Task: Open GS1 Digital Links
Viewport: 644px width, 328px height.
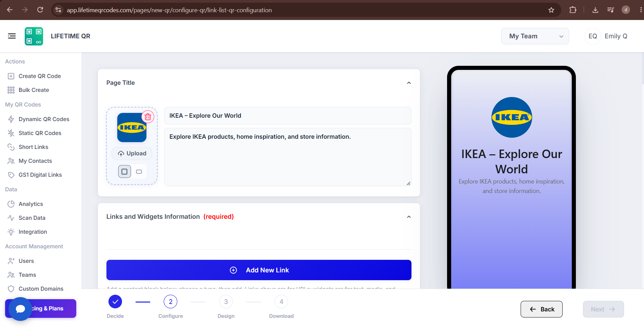Action: tap(35, 175)
